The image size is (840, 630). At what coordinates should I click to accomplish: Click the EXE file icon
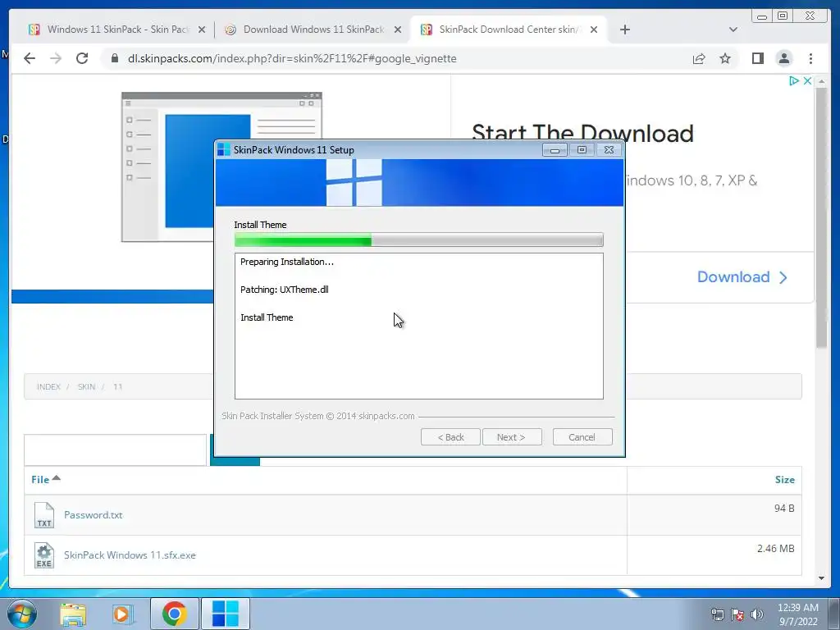click(x=44, y=555)
